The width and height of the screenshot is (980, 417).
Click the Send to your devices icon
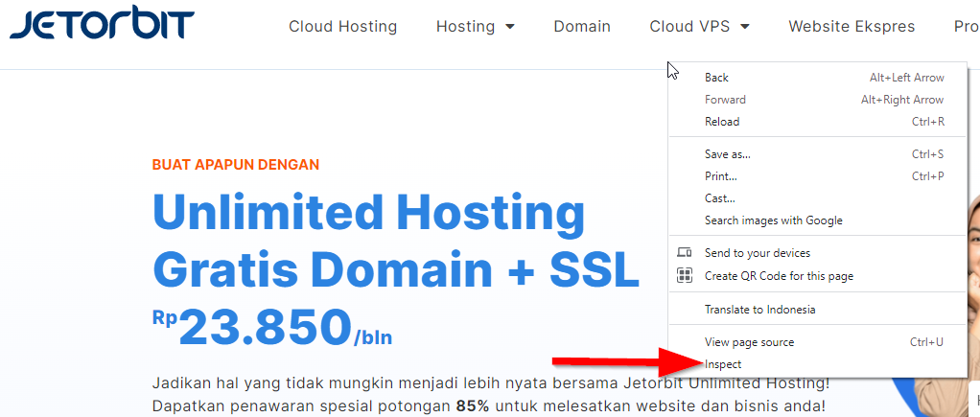pyautogui.click(x=685, y=252)
